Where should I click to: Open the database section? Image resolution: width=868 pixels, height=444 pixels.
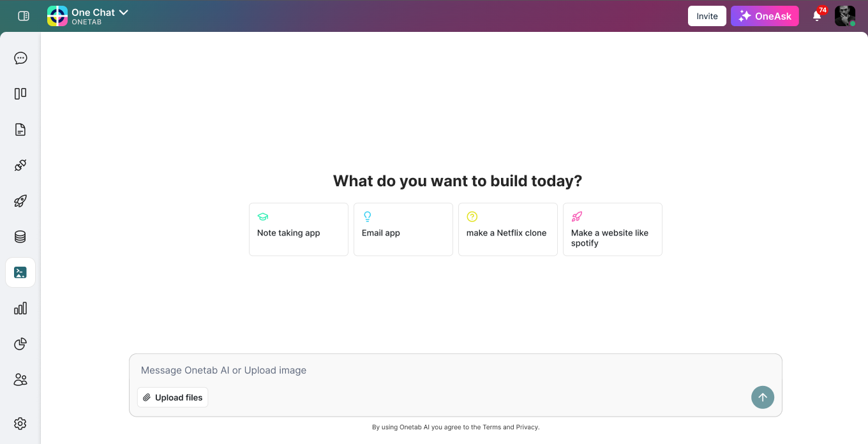tap(20, 236)
